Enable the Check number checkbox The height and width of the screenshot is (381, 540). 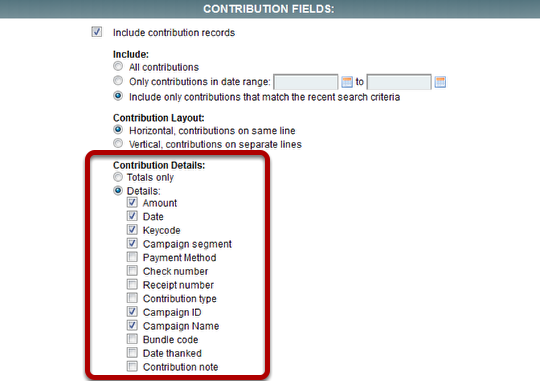(x=132, y=270)
